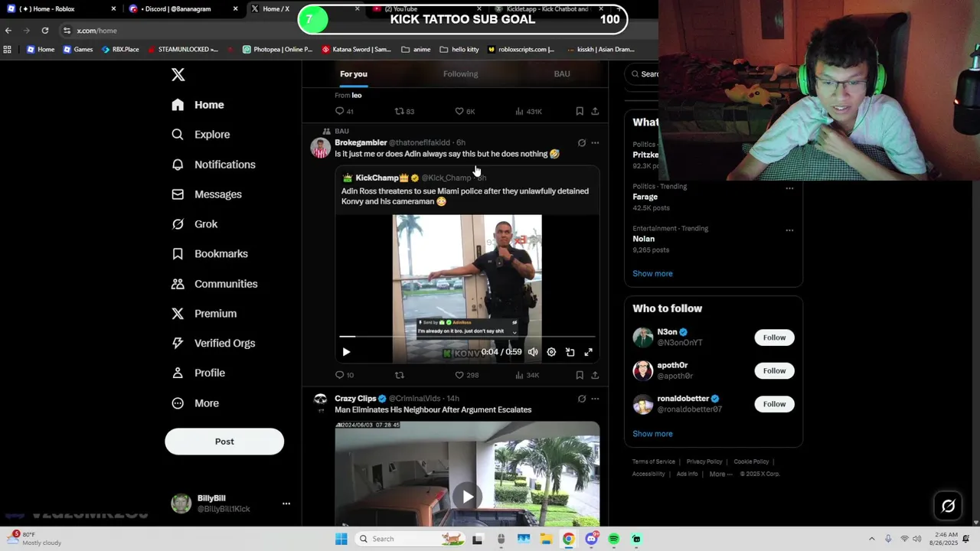This screenshot has height=551, width=980.
Task: Play the Adin Ross video
Action: tap(346, 352)
